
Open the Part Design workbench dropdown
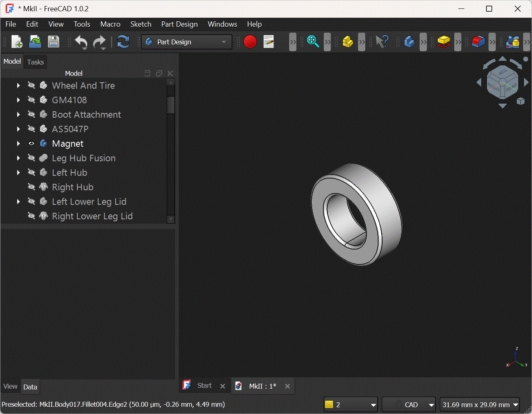187,42
